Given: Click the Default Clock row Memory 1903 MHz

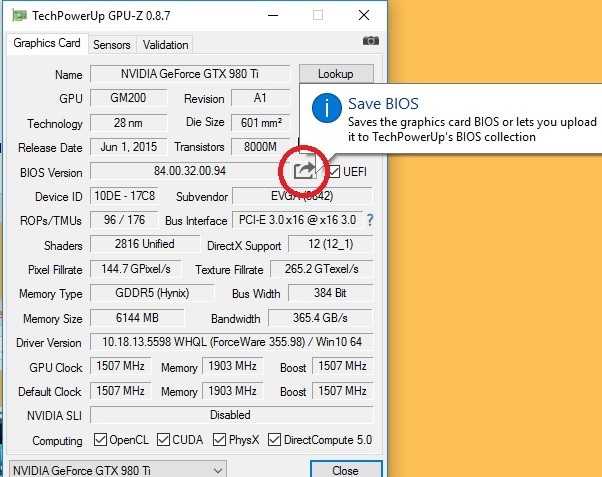Looking at the screenshot, I should point(233,391).
